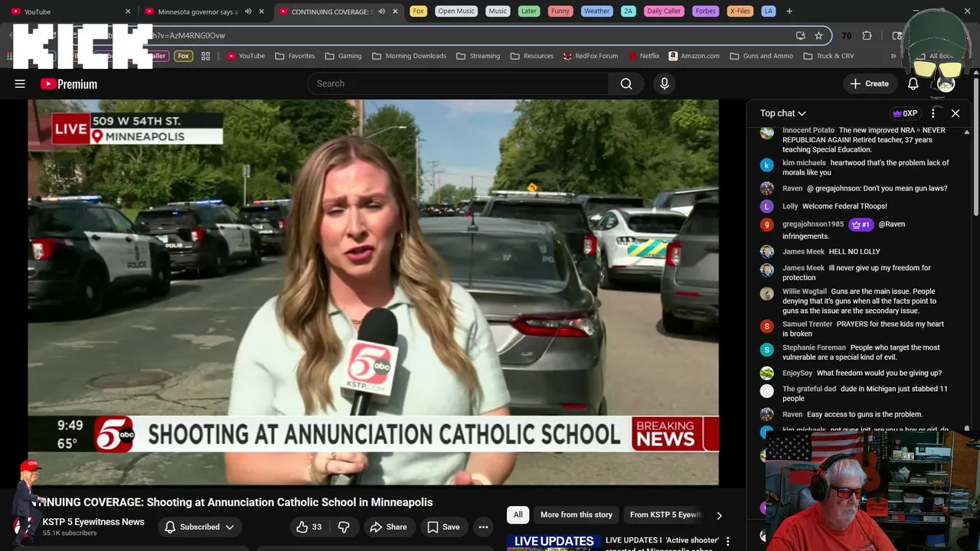Open the browser extensions puzzle icon
The width and height of the screenshot is (980, 551).
coord(867,35)
